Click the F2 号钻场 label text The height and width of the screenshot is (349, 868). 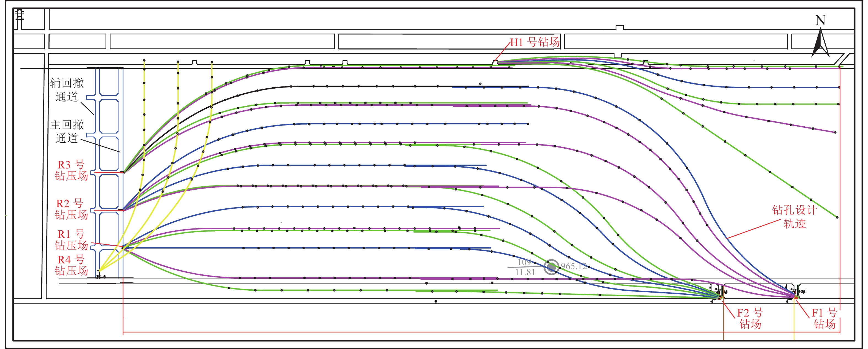coord(750,318)
